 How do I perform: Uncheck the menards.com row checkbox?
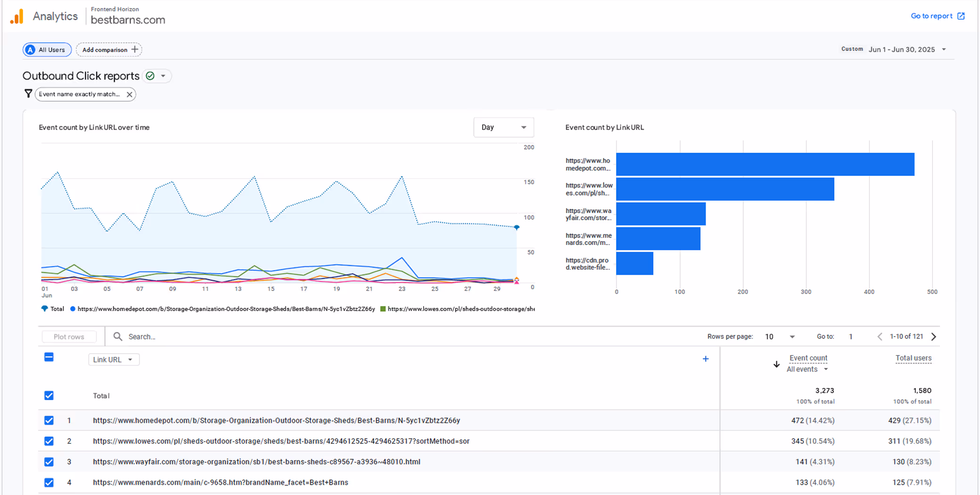pyautogui.click(x=49, y=483)
